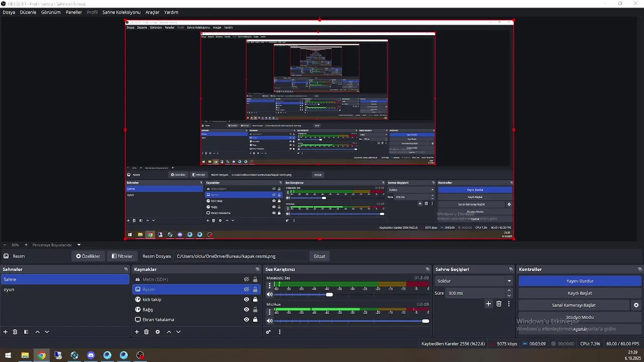Float the Sahneler dock panel icon

(x=126, y=269)
